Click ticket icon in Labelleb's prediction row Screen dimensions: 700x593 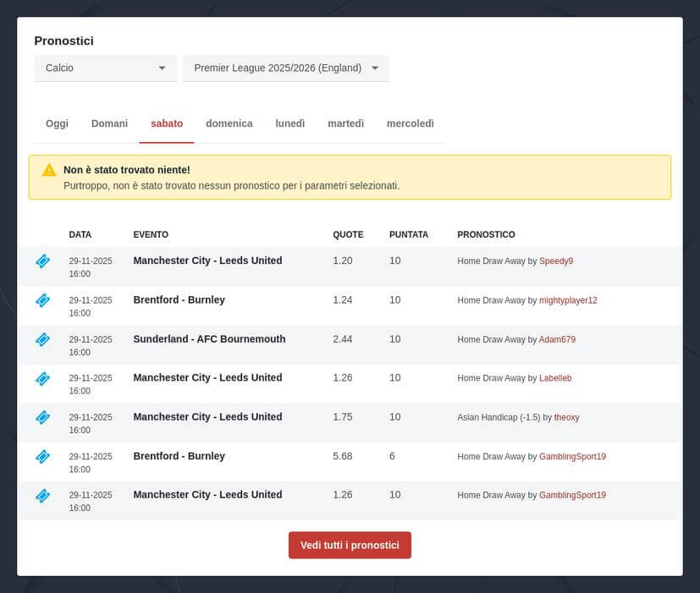coord(42,378)
